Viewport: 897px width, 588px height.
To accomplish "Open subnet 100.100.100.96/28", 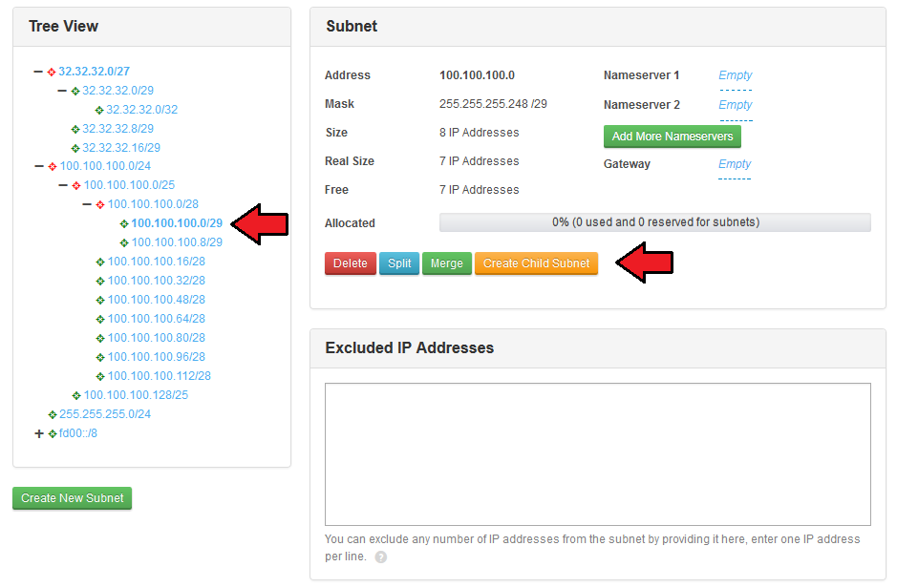I will pyautogui.click(x=156, y=357).
